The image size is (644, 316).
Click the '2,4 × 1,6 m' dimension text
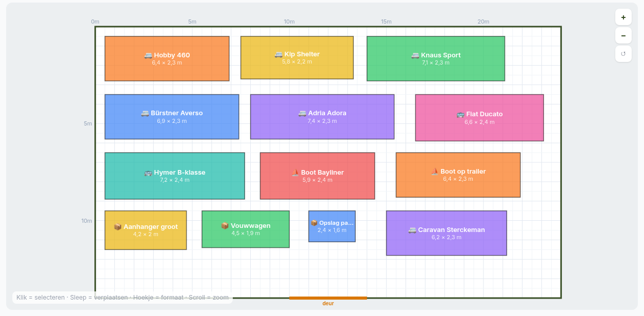coord(332,230)
